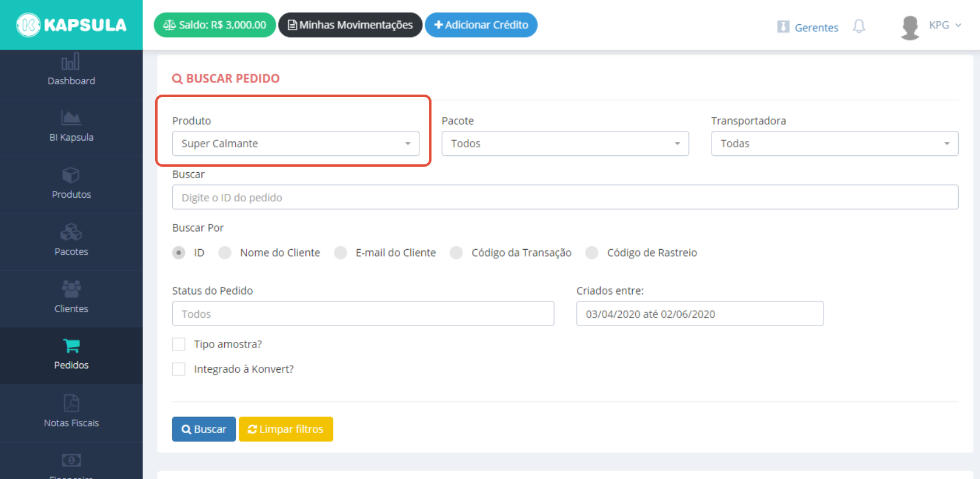The image size is (980, 479).
Task: Open Pacotes stacked boxes icon
Action: tap(71, 232)
